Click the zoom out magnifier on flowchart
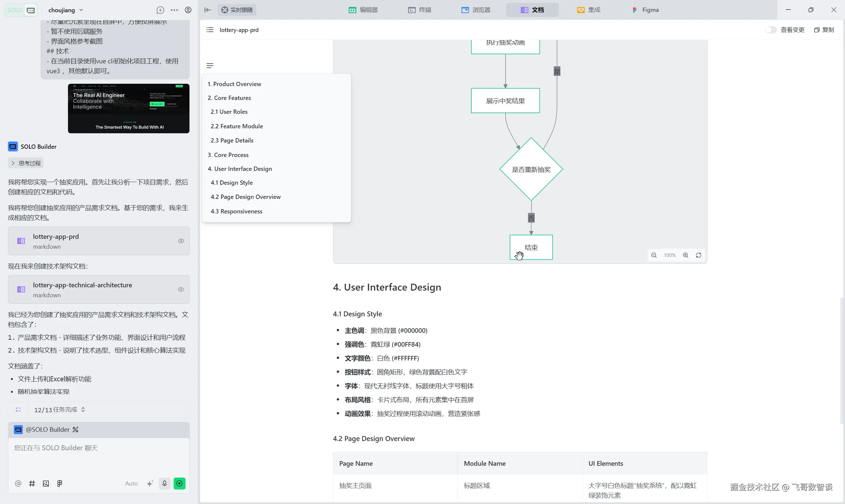Image resolution: width=845 pixels, height=504 pixels. point(654,255)
